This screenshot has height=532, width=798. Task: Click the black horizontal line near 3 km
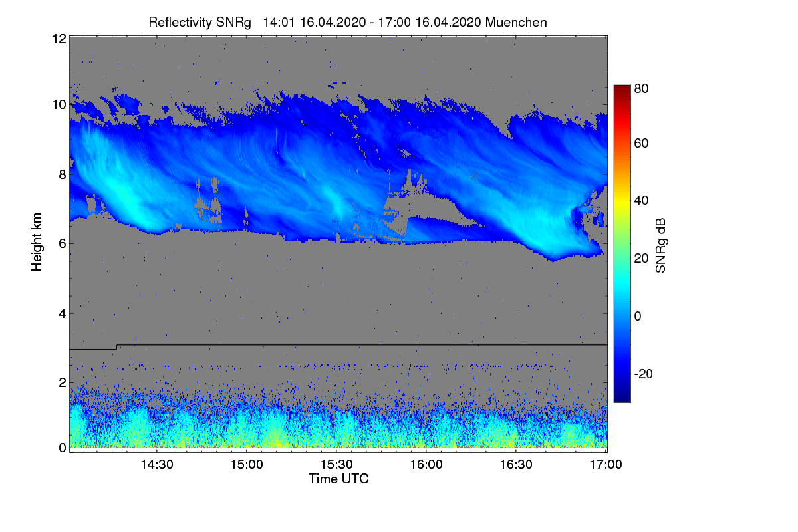[338, 346]
